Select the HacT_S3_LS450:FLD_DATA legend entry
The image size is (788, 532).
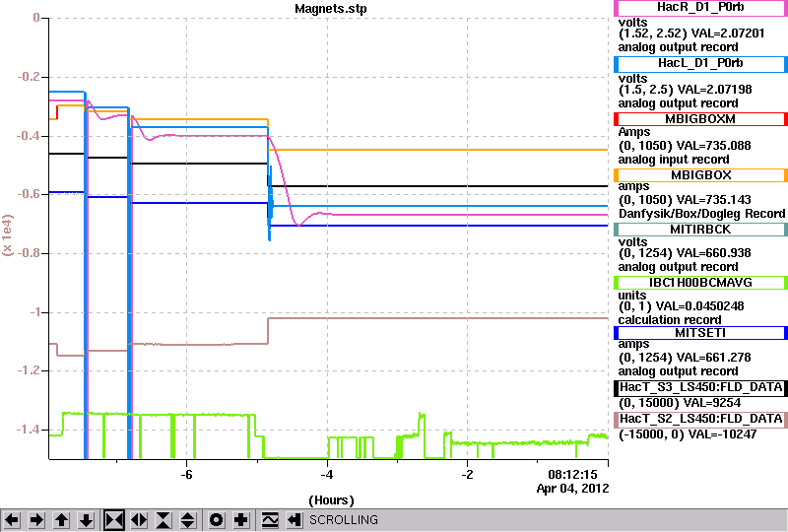(x=700, y=388)
